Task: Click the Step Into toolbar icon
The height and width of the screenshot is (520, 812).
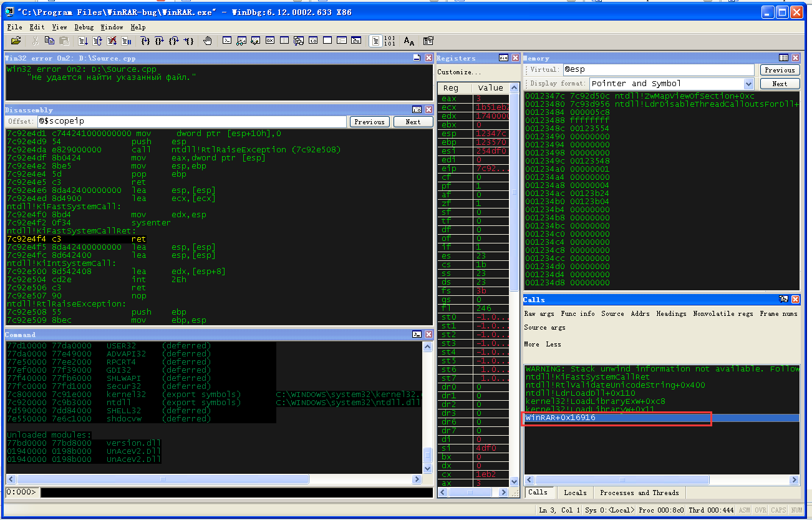Action: pyautogui.click(x=145, y=41)
